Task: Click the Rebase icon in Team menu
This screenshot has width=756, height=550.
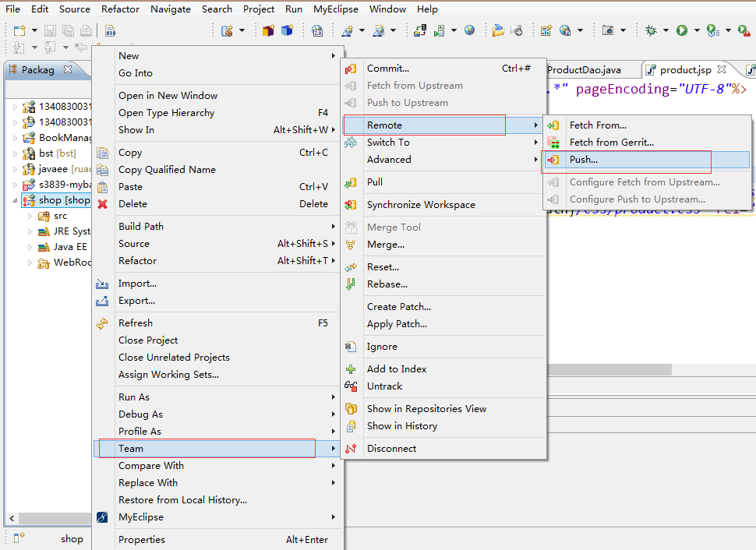Action: (351, 284)
